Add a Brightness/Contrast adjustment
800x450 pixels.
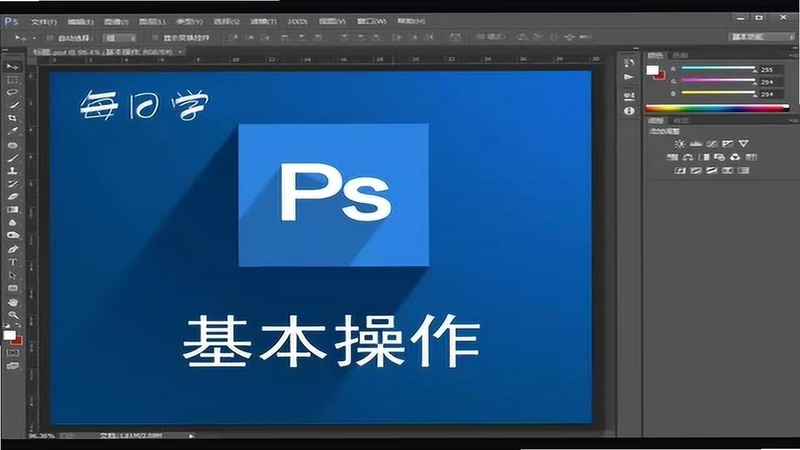(679, 144)
